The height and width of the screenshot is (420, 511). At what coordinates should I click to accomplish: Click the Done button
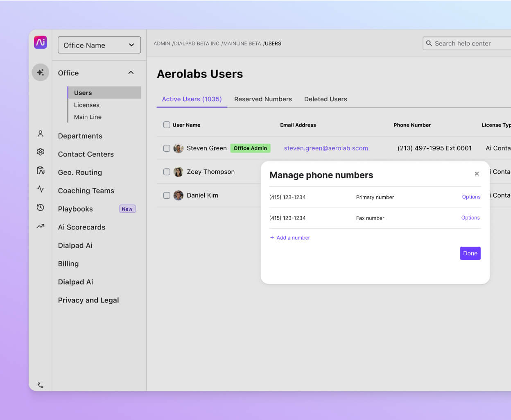[470, 253]
